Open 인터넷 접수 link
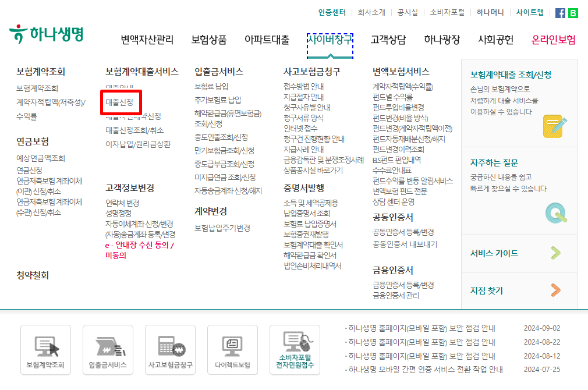The width and height of the screenshot is (588, 390). pyautogui.click(x=300, y=129)
